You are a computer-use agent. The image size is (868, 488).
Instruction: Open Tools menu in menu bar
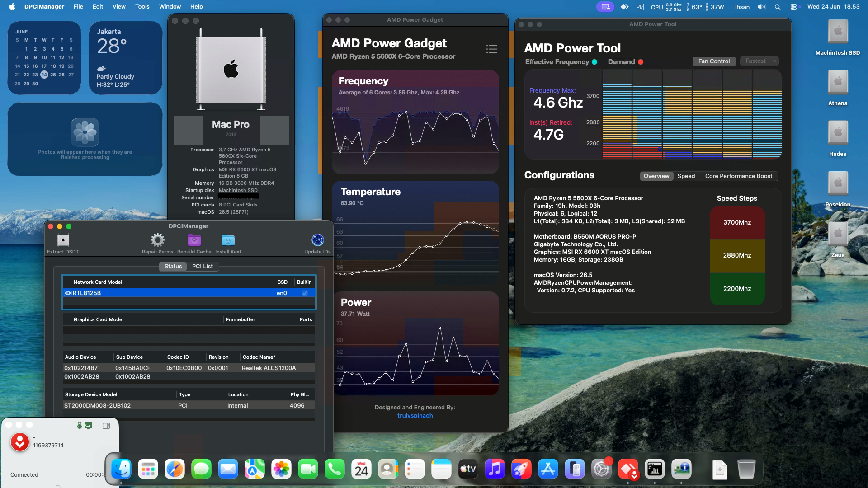[x=142, y=7]
